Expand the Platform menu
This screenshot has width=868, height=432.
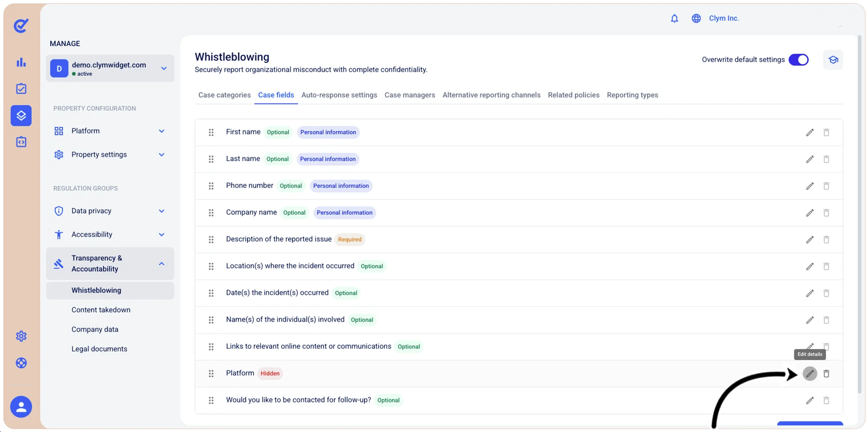(x=110, y=131)
